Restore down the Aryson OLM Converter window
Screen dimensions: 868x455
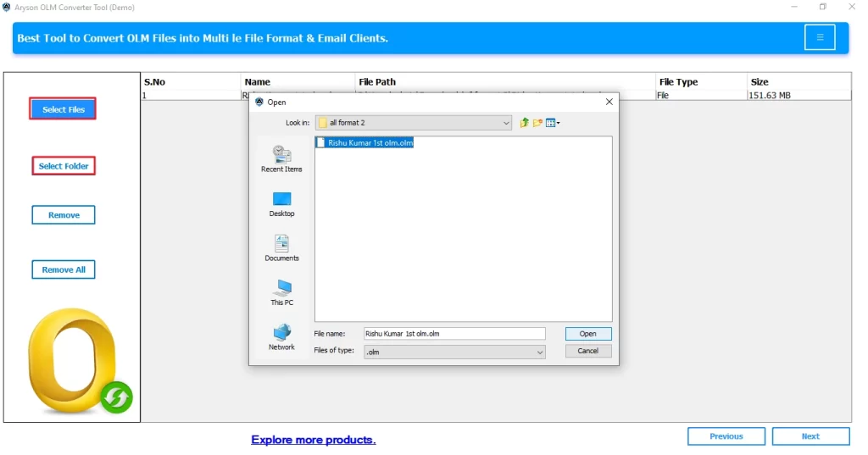pos(822,7)
